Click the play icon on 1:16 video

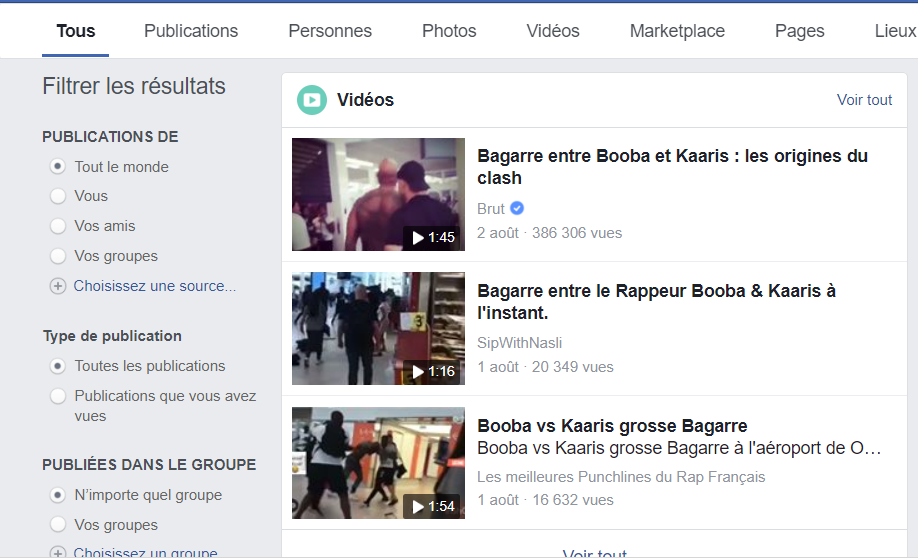[x=417, y=372]
